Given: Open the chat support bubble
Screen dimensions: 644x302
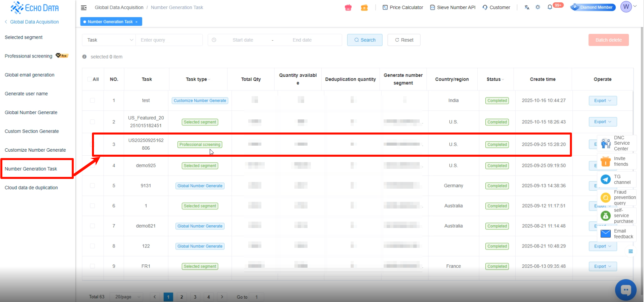Looking at the screenshot, I should [625, 290].
